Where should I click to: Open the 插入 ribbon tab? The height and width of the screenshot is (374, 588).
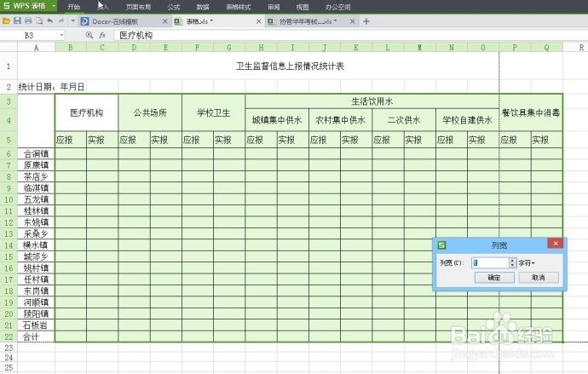pos(103,7)
